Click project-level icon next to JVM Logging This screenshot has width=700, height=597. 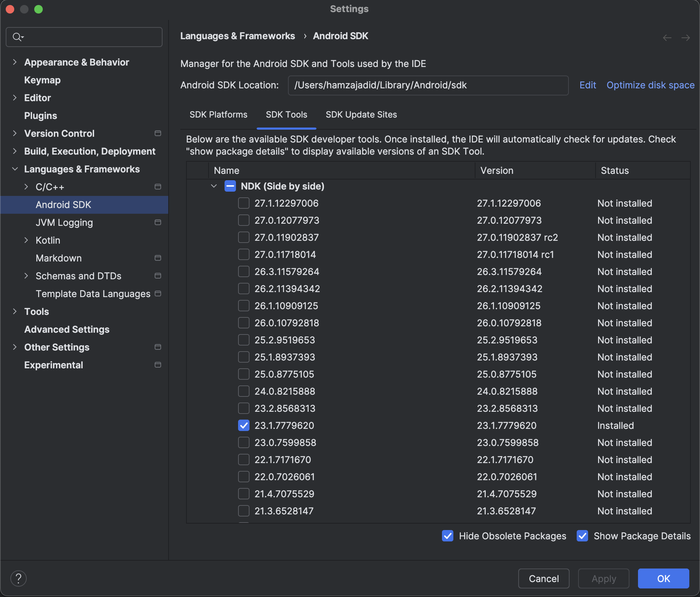158,222
